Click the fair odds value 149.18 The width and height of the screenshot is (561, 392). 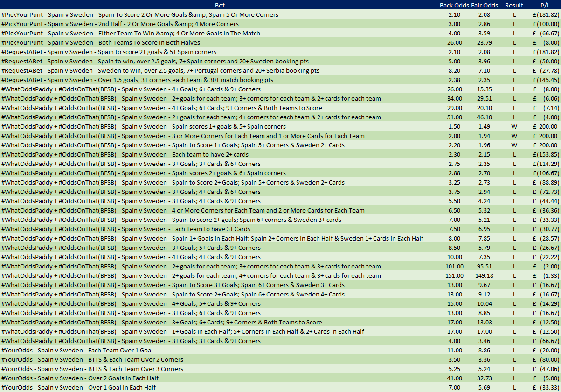pos(485,275)
